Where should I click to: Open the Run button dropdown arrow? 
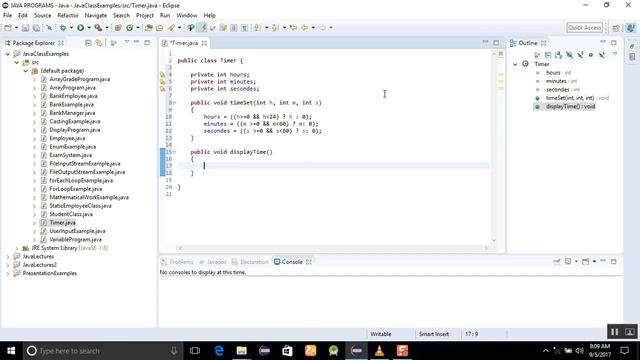pyautogui.click(x=89, y=28)
